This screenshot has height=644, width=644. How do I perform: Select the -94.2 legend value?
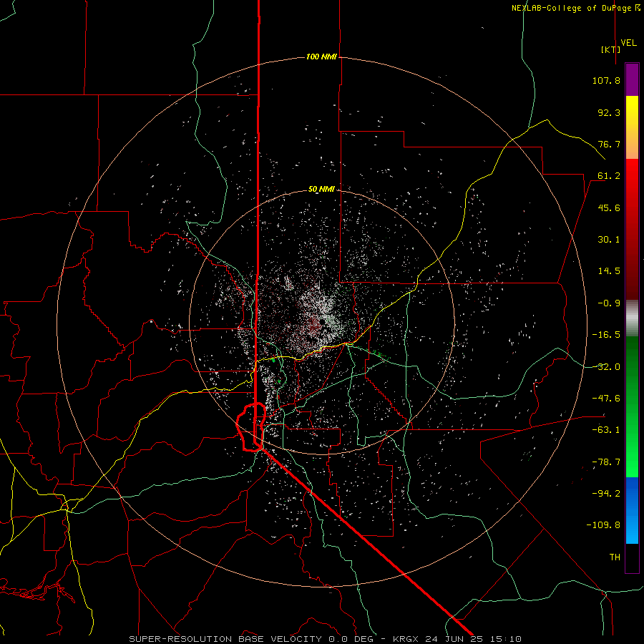(x=606, y=493)
